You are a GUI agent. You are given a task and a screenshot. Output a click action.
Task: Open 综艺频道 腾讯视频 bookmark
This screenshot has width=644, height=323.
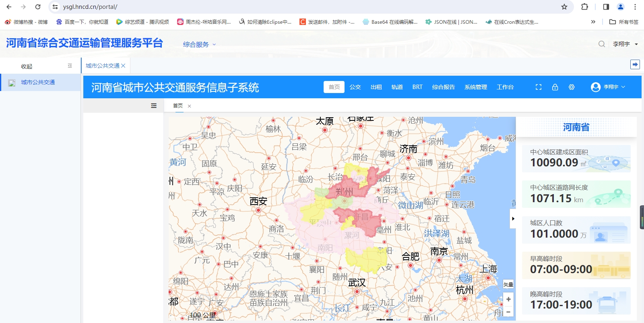(x=142, y=22)
